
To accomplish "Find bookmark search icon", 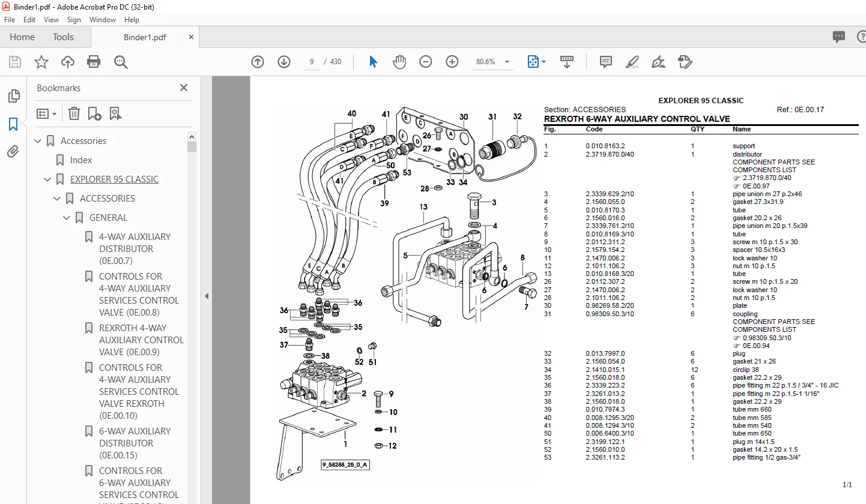I will click(x=115, y=113).
